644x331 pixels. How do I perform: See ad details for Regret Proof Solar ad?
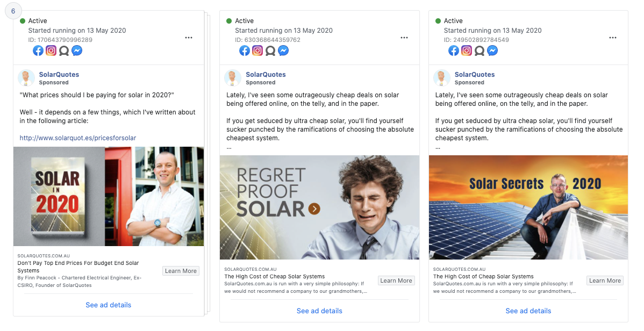[319, 311]
